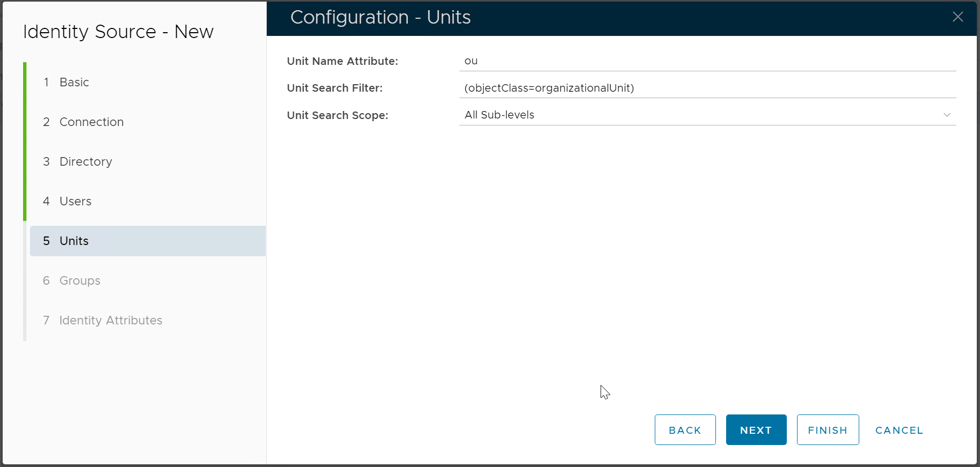Image resolution: width=980 pixels, height=467 pixels.
Task: Click the Unit Name Attribute label
Action: click(x=342, y=61)
